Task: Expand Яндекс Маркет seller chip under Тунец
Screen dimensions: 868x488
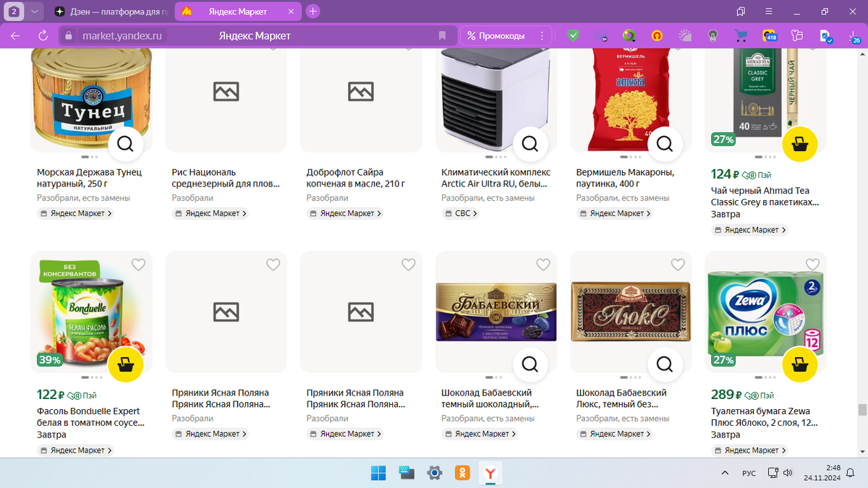Action: (75, 213)
